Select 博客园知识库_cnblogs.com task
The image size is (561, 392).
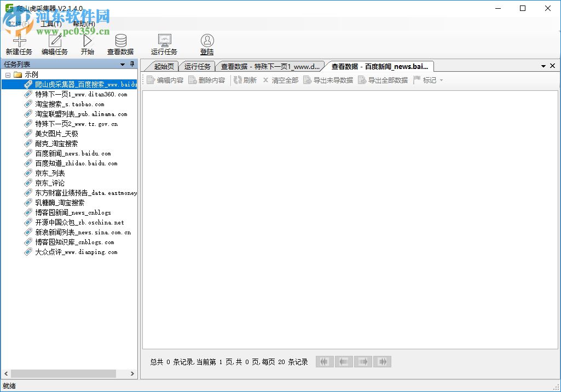(75, 242)
